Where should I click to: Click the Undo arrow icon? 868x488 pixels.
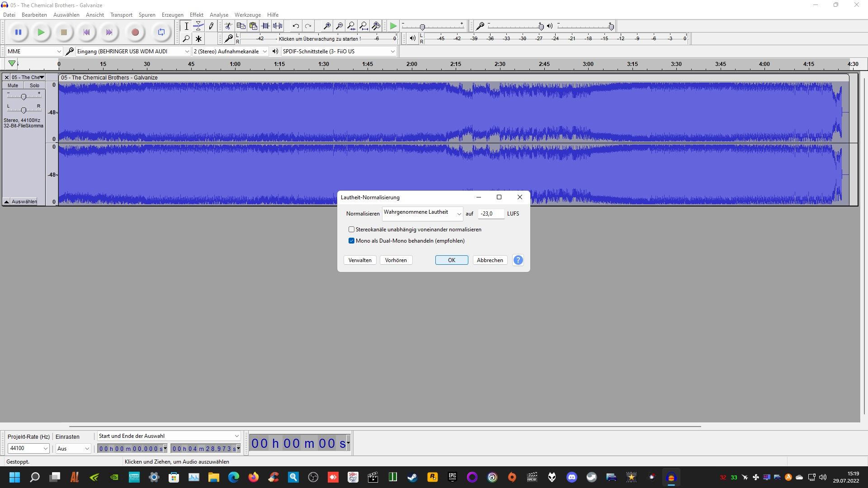[296, 26]
